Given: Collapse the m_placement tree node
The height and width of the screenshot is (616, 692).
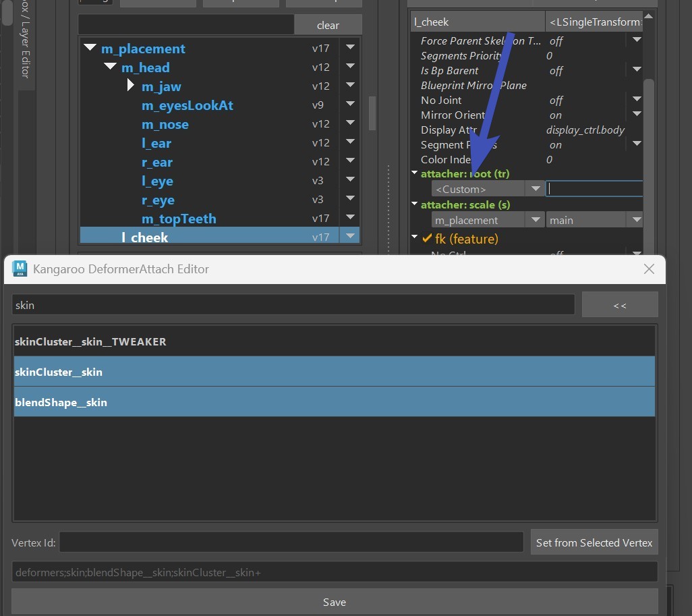Looking at the screenshot, I should (90, 47).
